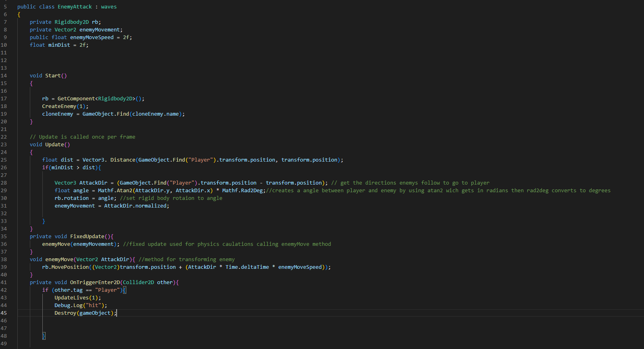The height and width of the screenshot is (349, 644).
Task: Click the comment 'method for transforming enemy'
Action: 187,260
